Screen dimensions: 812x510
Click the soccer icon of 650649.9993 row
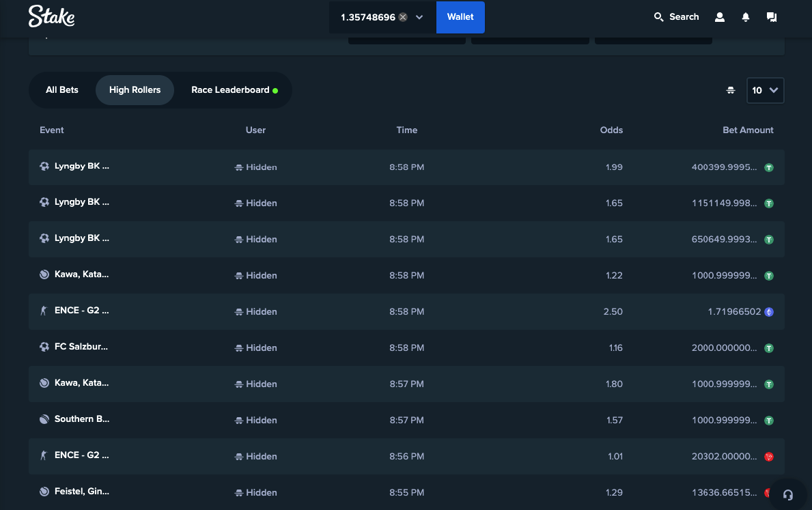click(44, 238)
